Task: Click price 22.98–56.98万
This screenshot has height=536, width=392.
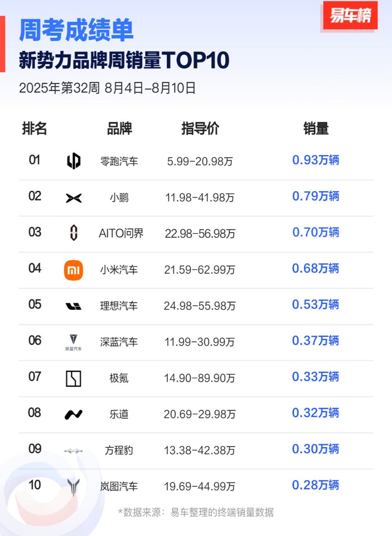Action: pos(200,234)
